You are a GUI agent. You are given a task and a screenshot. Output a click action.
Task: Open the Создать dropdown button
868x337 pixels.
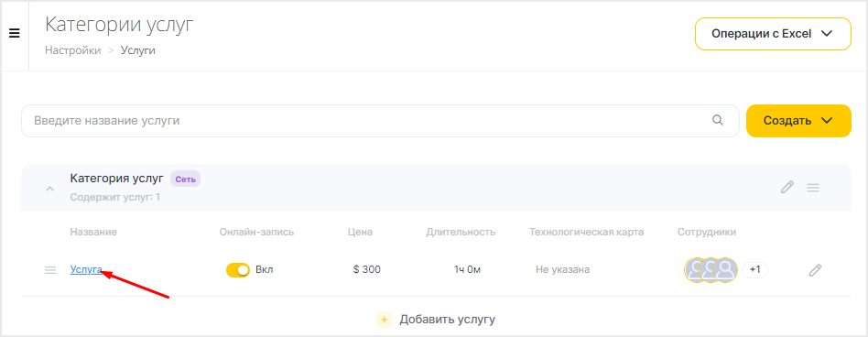[x=798, y=121]
